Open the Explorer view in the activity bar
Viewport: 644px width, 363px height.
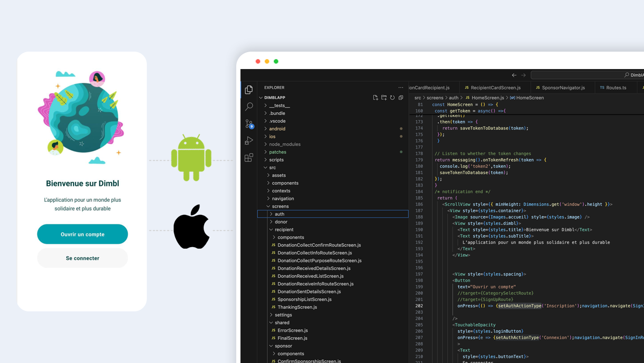point(249,90)
